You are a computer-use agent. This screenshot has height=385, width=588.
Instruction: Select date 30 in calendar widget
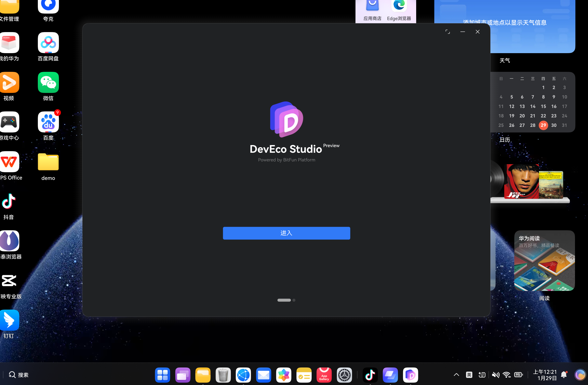coord(554,125)
